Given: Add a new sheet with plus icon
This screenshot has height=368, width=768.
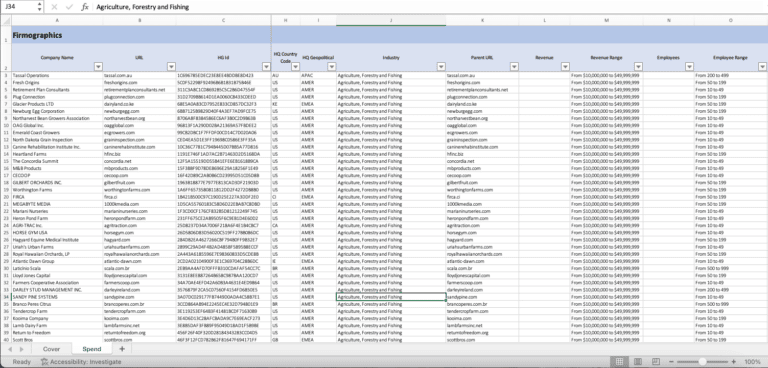Looking at the screenshot, I should (122, 349).
